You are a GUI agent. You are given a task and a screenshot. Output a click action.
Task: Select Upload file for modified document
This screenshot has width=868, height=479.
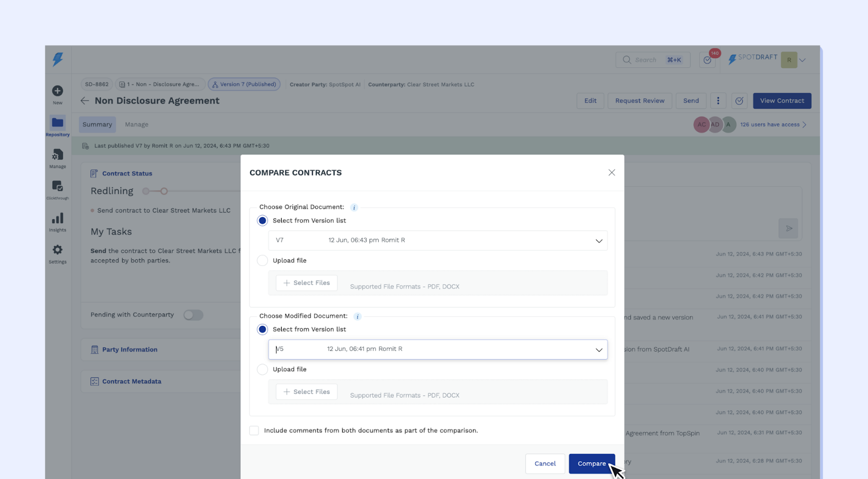pos(263,369)
